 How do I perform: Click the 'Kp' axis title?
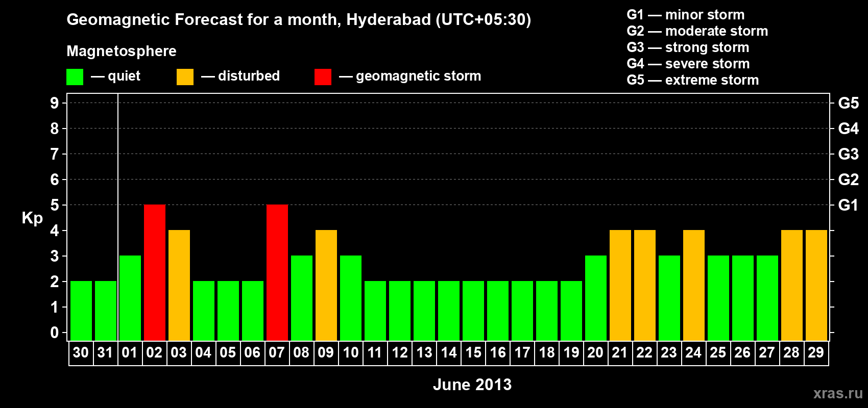(x=32, y=218)
